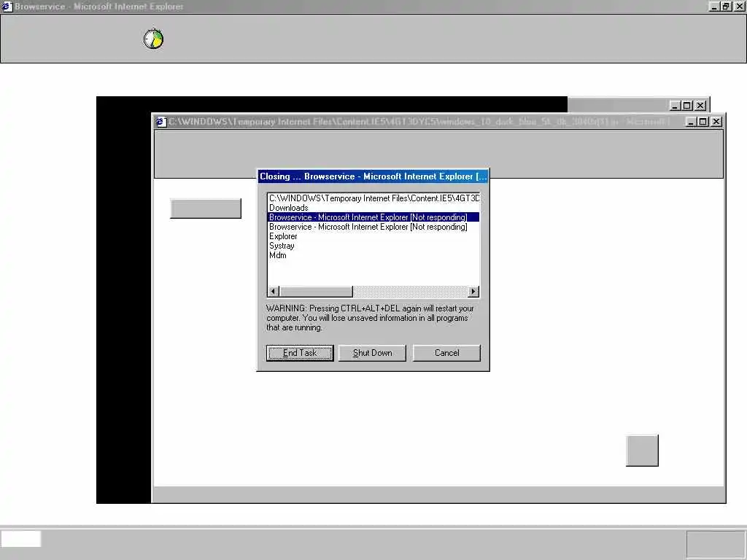Minimize the Temporary Internet Files window
Screen dimensions: 747x560
pyautogui.click(x=691, y=122)
